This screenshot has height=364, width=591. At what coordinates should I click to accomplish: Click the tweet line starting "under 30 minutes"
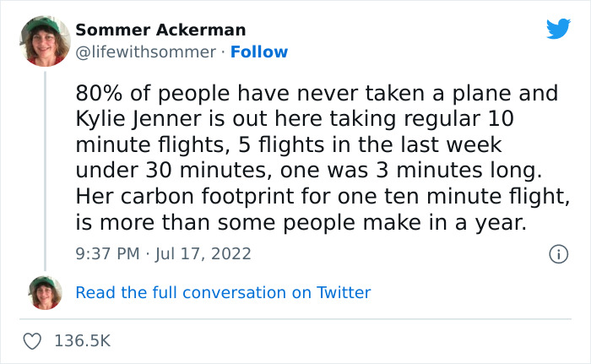pyautogui.click(x=310, y=171)
